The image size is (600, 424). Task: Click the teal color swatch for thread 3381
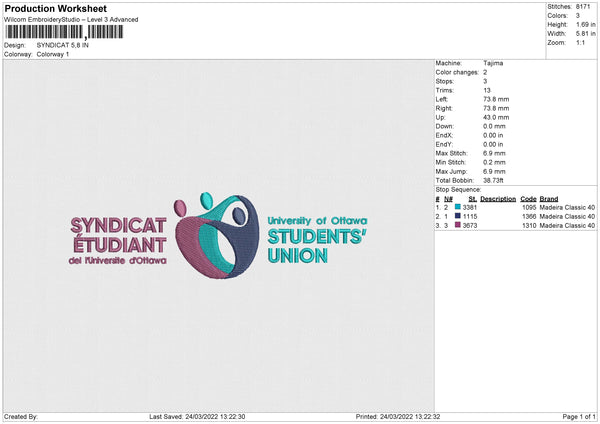(x=458, y=207)
